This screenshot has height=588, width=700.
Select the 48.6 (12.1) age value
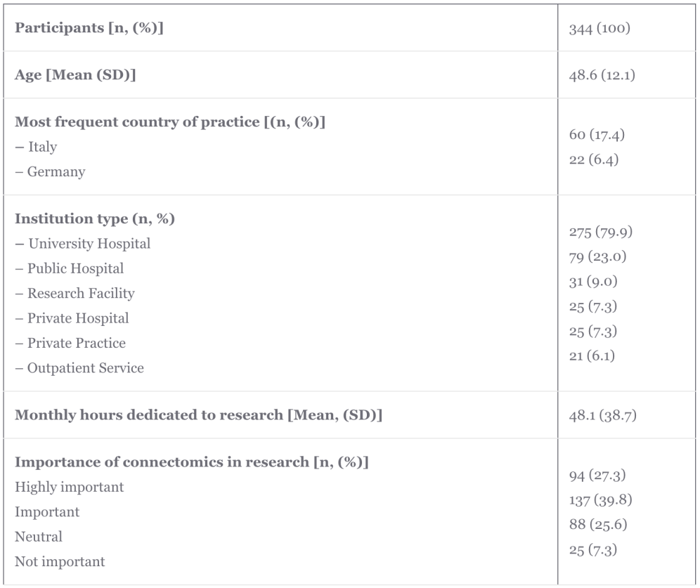coord(602,74)
